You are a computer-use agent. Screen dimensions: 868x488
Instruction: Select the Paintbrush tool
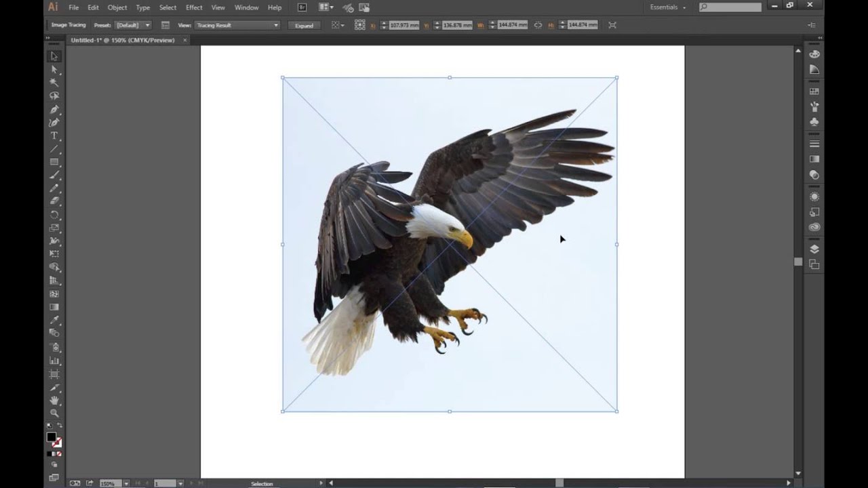tap(54, 176)
